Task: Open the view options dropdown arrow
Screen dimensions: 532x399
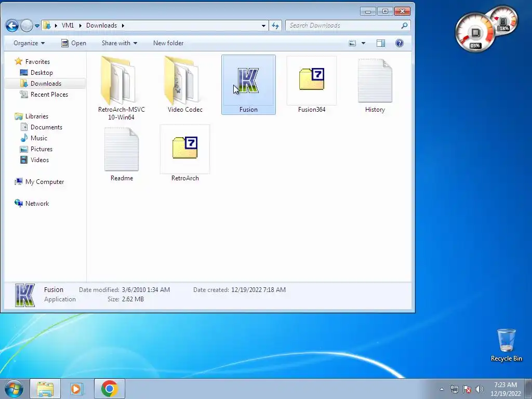Action: pos(363,43)
